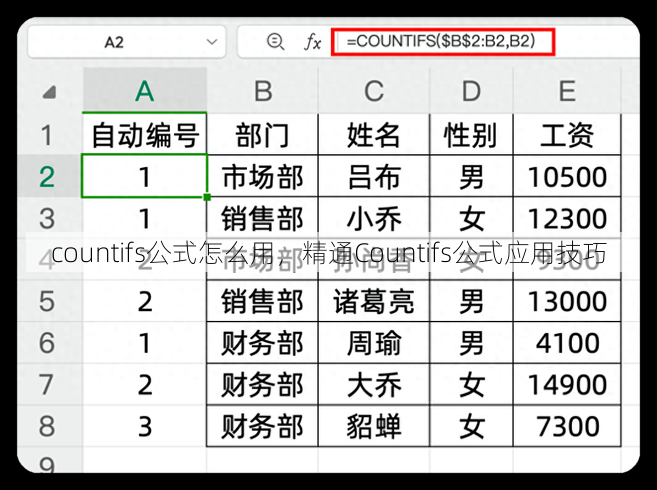Click the fx insert function icon
The image size is (657, 490).
click(312, 42)
